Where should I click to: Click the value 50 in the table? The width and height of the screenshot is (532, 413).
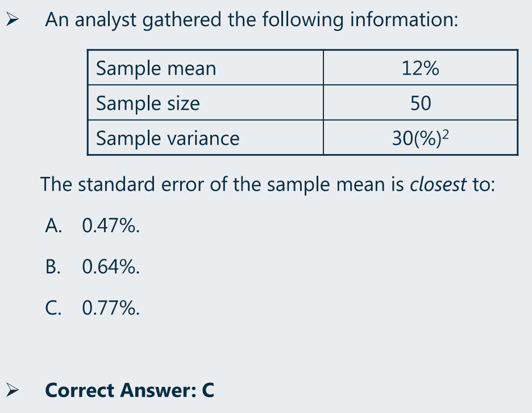click(421, 103)
